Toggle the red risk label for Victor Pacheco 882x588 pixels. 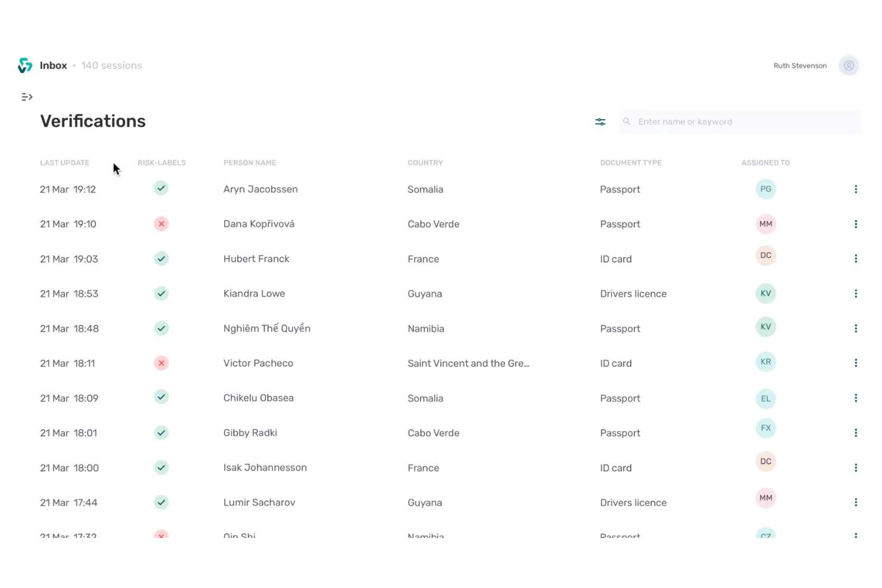161,363
